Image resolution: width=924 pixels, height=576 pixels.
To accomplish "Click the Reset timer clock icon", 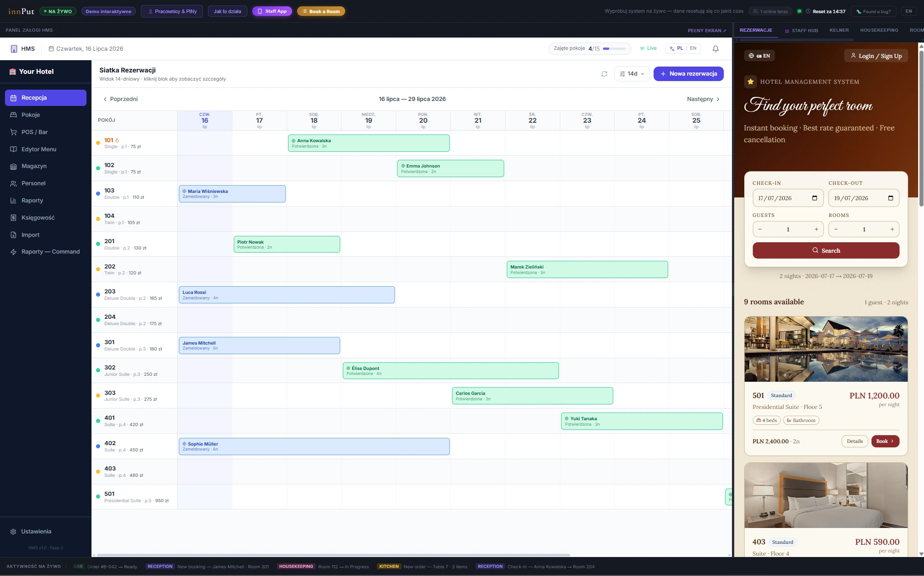I will [808, 11].
